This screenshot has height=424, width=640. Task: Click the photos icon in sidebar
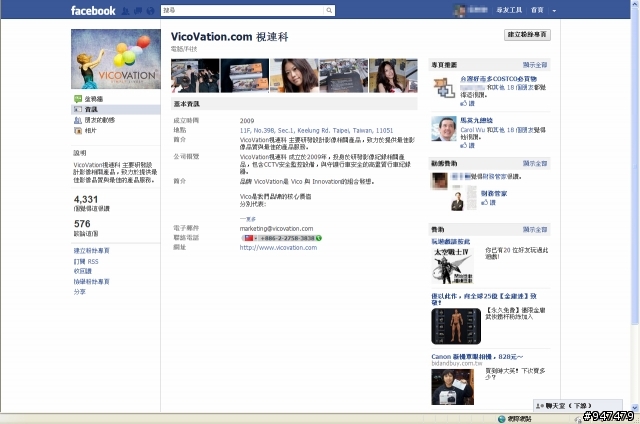click(78, 131)
